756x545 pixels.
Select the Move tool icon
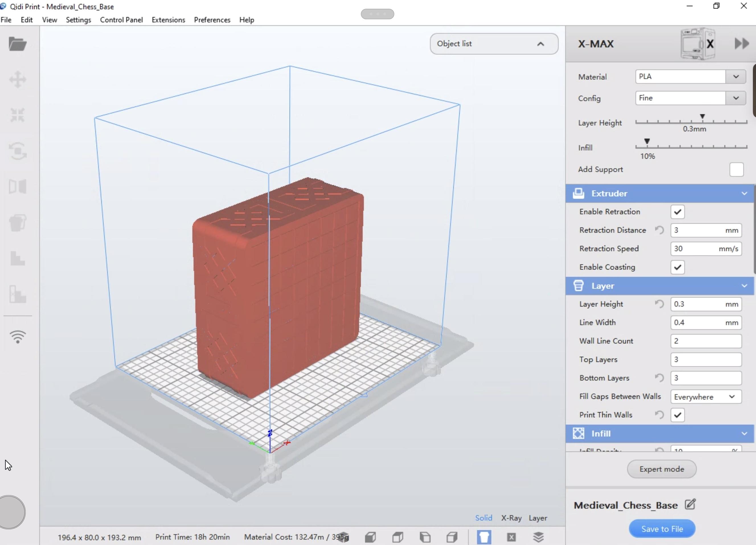(x=18, y=79)
